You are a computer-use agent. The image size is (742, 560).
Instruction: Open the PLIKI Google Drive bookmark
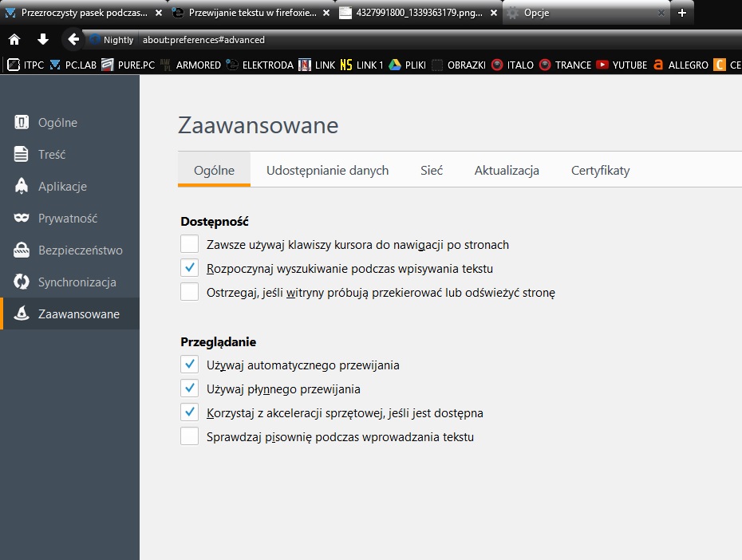[408, 65]
